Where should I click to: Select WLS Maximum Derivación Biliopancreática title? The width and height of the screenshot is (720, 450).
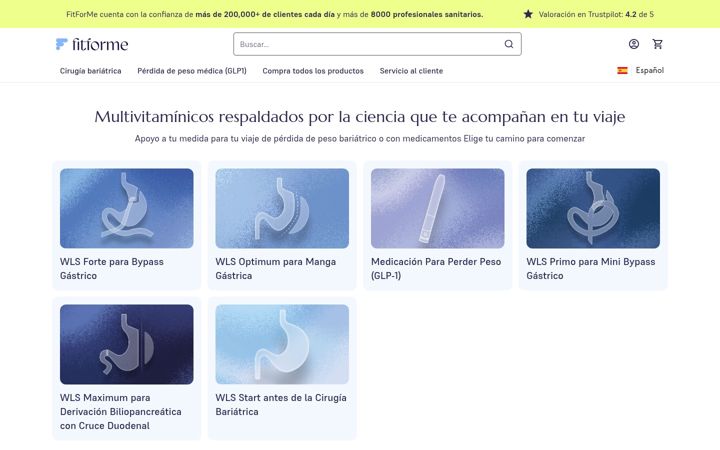120,411
